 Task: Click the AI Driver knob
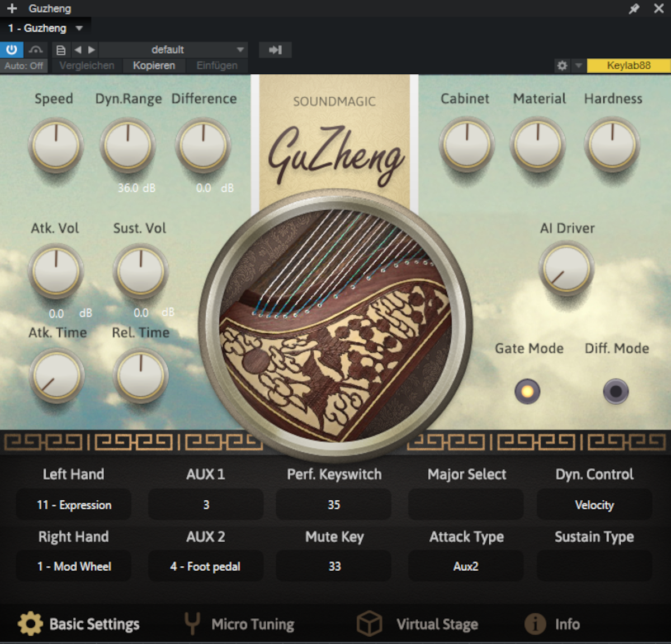566,269
